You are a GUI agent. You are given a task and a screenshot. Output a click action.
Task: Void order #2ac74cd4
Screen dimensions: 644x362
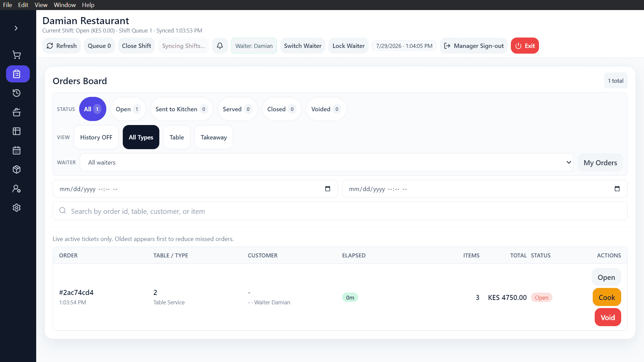608,317
